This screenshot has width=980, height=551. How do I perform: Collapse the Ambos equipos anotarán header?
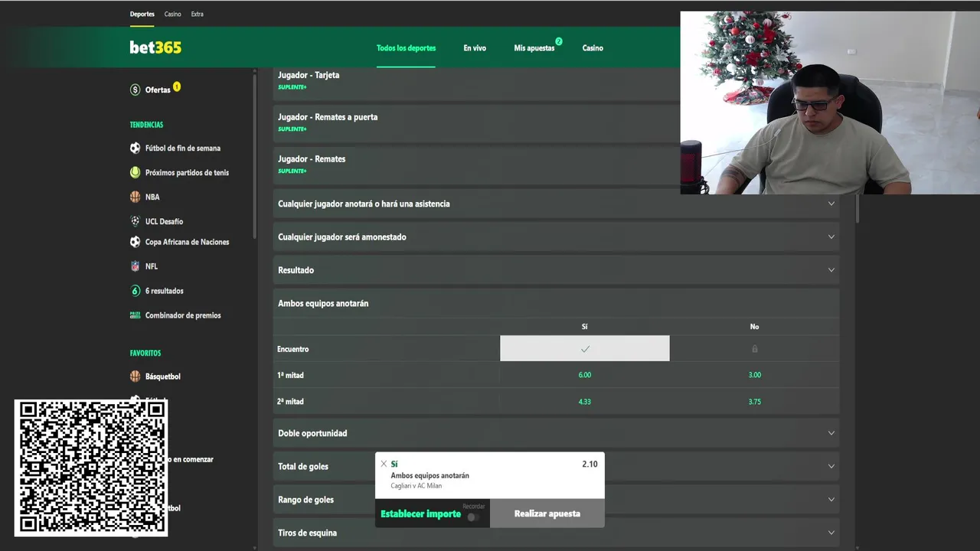(556, 304)
